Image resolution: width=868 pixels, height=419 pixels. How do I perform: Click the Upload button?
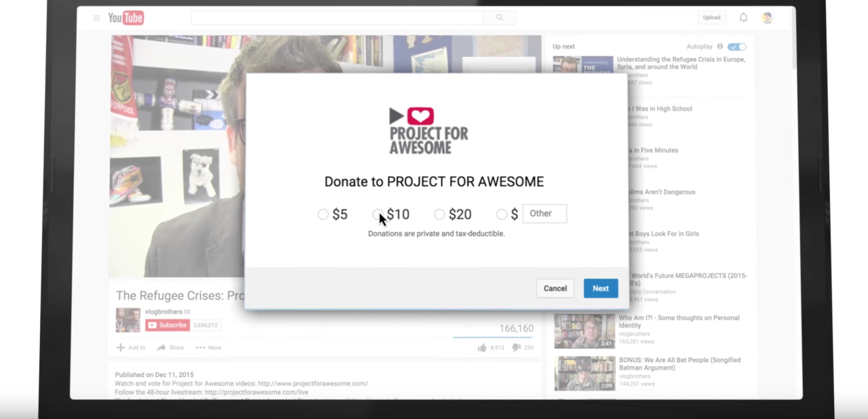click(x=711, y=18)
